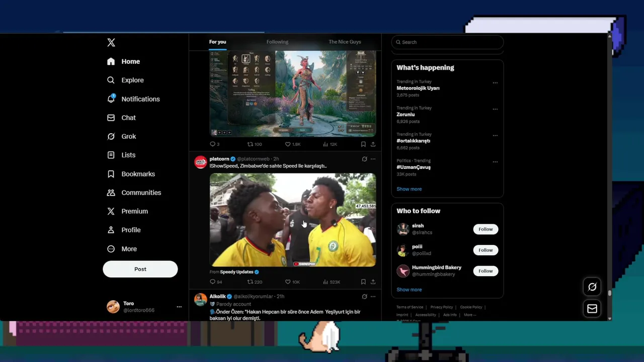Bookmark the platcorn post
The width and height of the screenshot is (644, 362).
click(363, 282)
